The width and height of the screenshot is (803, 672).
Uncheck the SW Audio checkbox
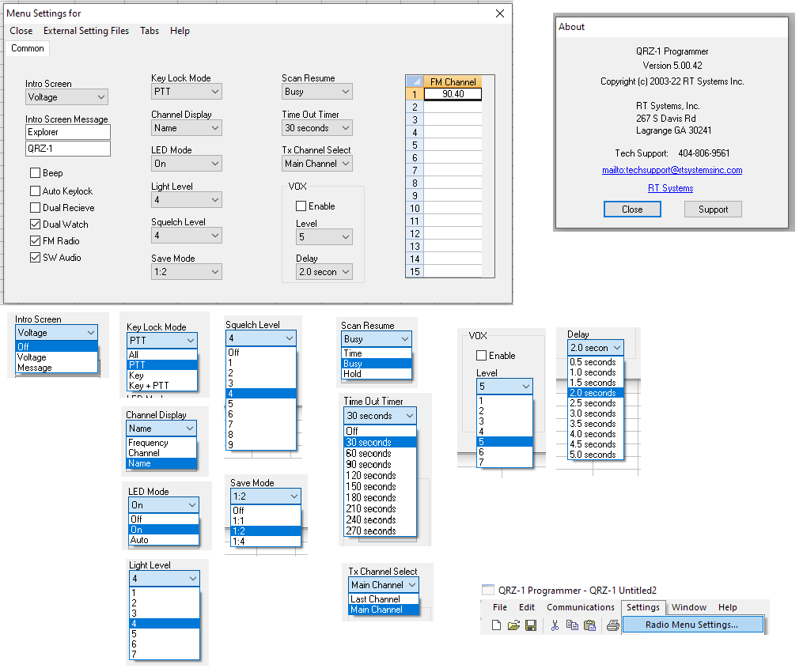[x=36, y=258]
